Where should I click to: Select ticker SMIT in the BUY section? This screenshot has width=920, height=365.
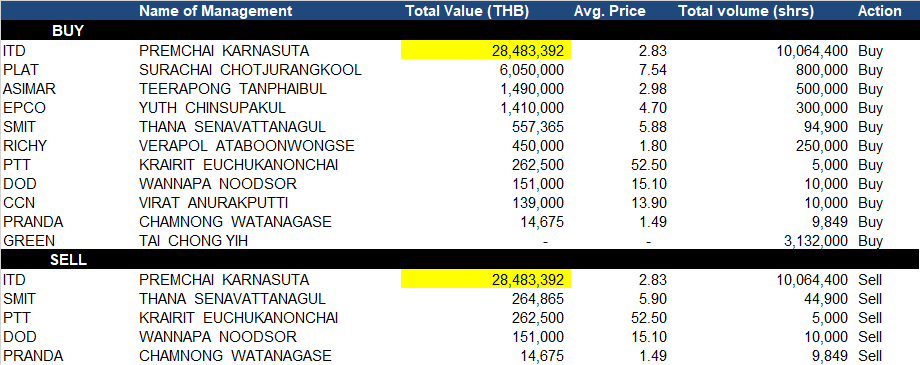(19, 127)
